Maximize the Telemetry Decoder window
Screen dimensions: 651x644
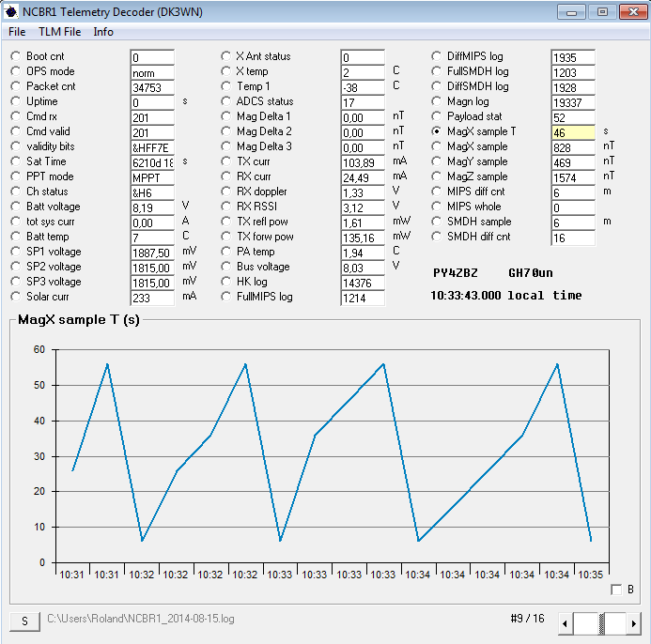point(603,12)
